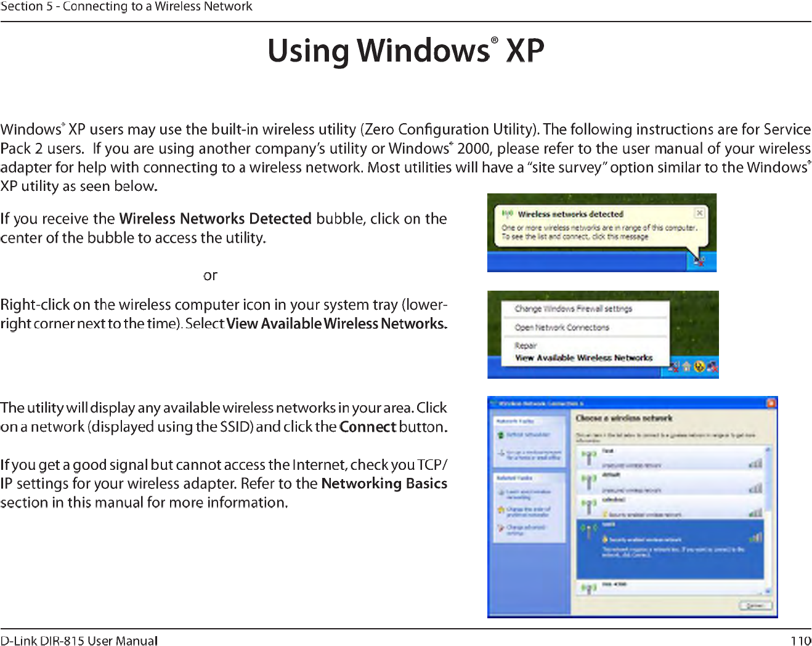The width and height of the screenshot is (812, 646).
Task: Click the 'Section 5 - Connecting to a Wireless Network' header
Action: [126, 7]
